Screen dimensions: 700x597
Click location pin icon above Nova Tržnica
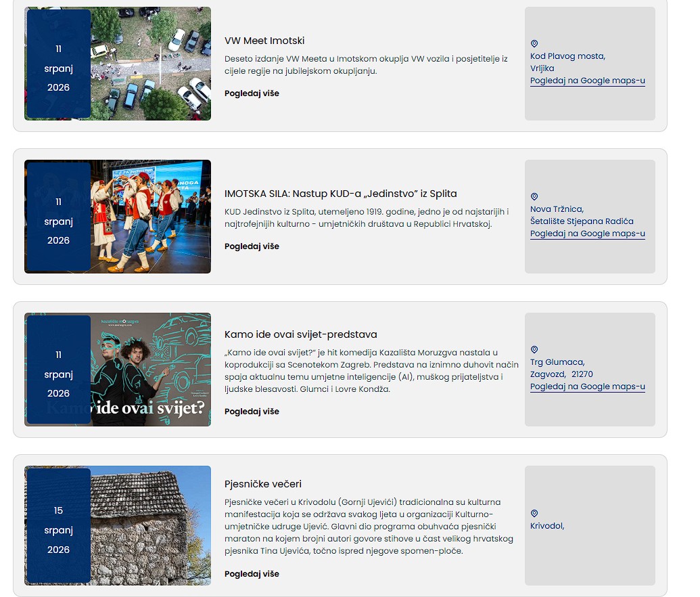[x=534, y=196]
